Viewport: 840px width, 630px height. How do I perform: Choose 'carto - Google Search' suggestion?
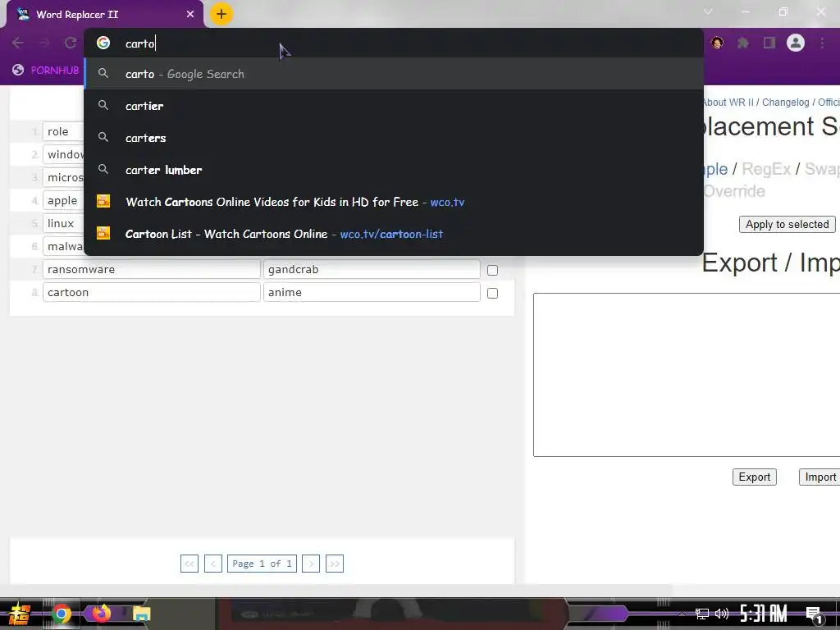click(x=394, y=74)
